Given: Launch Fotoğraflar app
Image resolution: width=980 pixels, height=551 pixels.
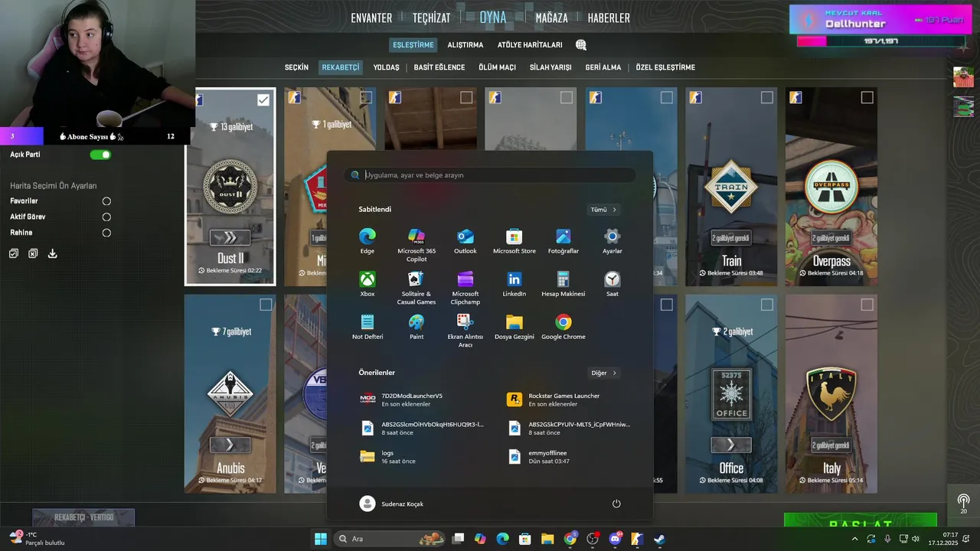Looking at the screenshot, I should click(x=563, y=241).
